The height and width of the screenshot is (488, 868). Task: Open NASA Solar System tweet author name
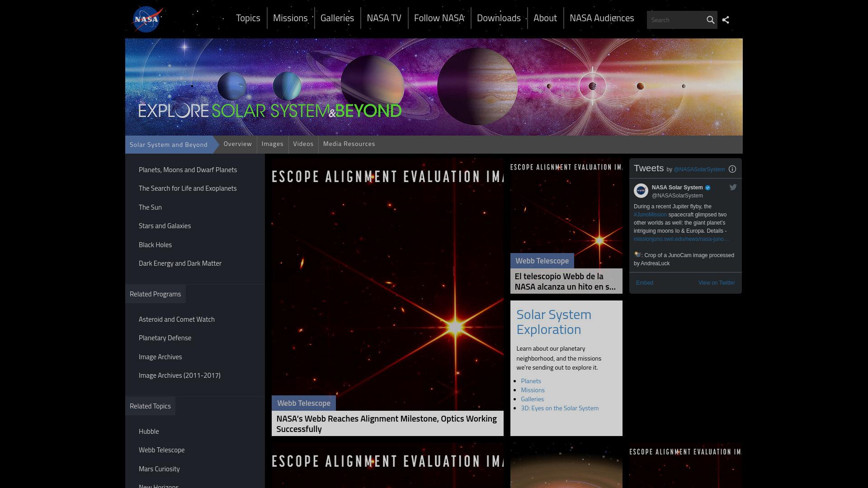click(677, 188)
